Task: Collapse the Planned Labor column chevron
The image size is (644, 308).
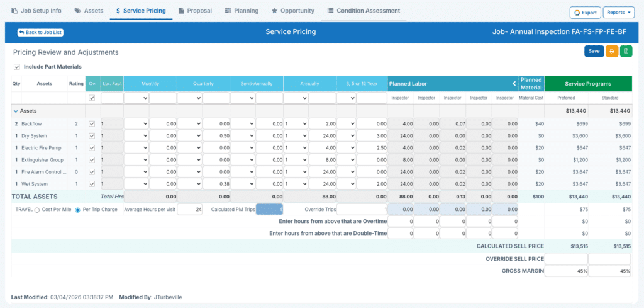Action: click(x=513, y=83)
